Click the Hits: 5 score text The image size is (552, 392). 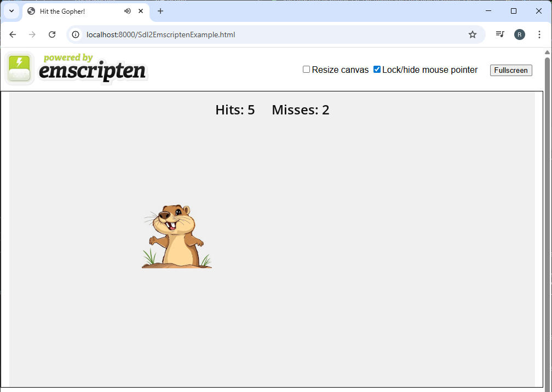(235, 110)
